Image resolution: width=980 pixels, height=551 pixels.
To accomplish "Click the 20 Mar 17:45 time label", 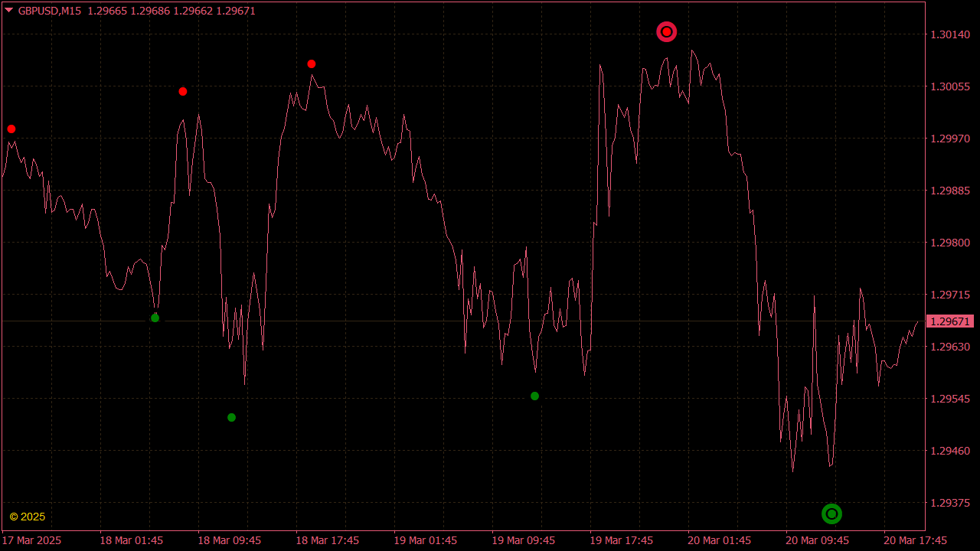I will click(x=916, y=540).
